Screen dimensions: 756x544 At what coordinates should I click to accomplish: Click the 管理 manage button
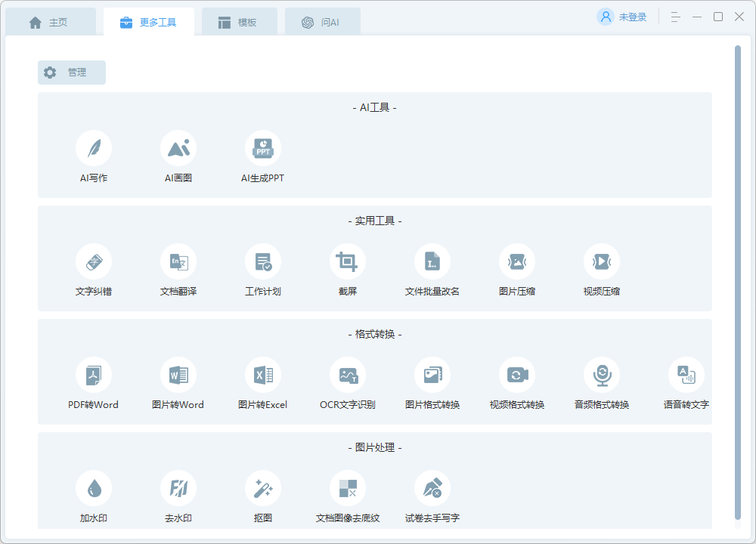(72, 73)
